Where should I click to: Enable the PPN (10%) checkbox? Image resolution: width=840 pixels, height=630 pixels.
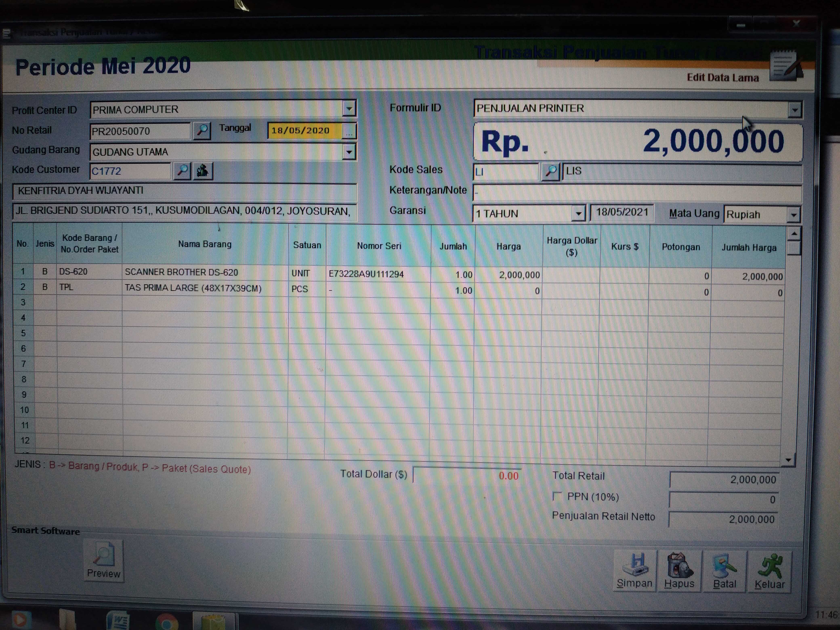point(557,496)
